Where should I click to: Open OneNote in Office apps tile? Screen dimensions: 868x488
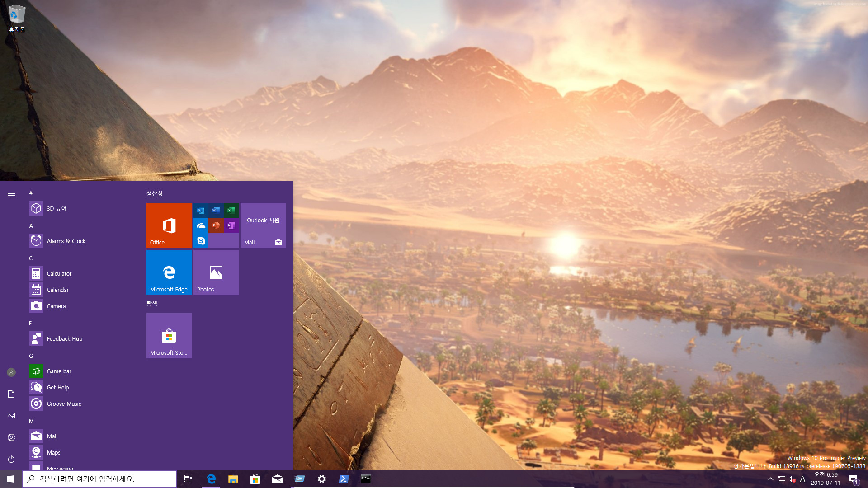[231, 225]
